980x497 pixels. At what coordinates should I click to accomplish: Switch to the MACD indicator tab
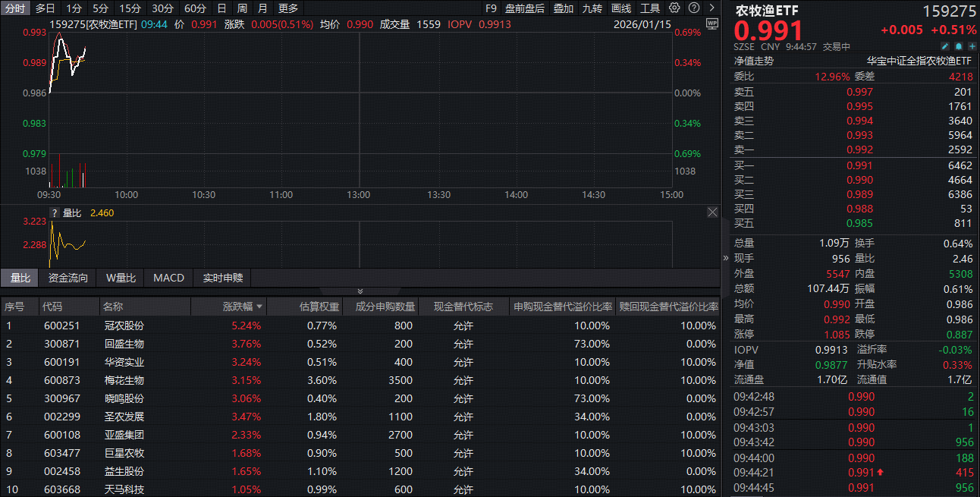click(168, 278)
